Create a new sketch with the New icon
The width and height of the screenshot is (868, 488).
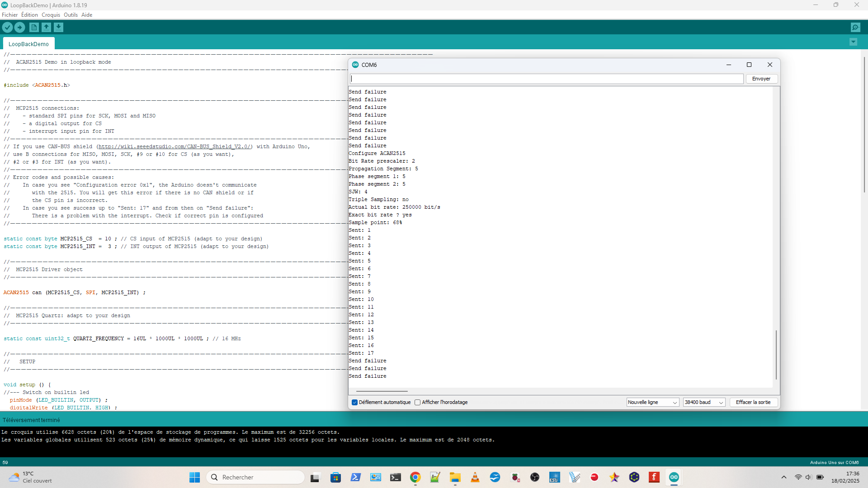pos(34,28)
